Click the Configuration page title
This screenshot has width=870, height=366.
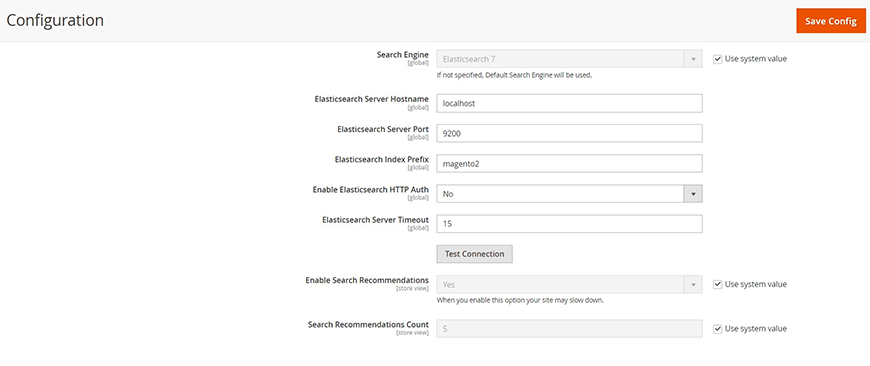55,21
